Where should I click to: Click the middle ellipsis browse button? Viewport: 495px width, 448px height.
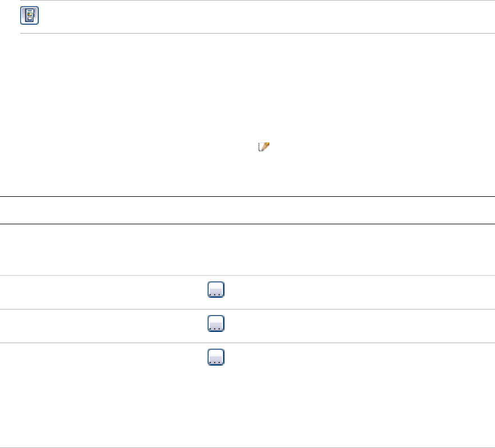216,324
